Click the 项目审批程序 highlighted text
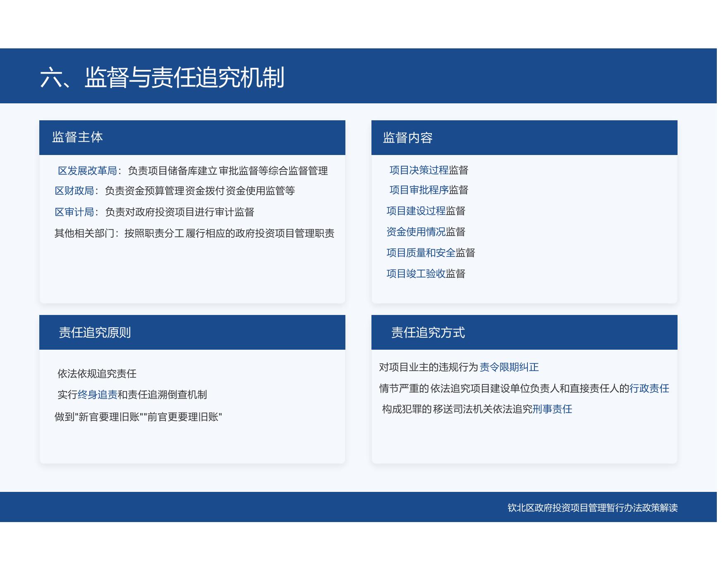 (419, 190)
